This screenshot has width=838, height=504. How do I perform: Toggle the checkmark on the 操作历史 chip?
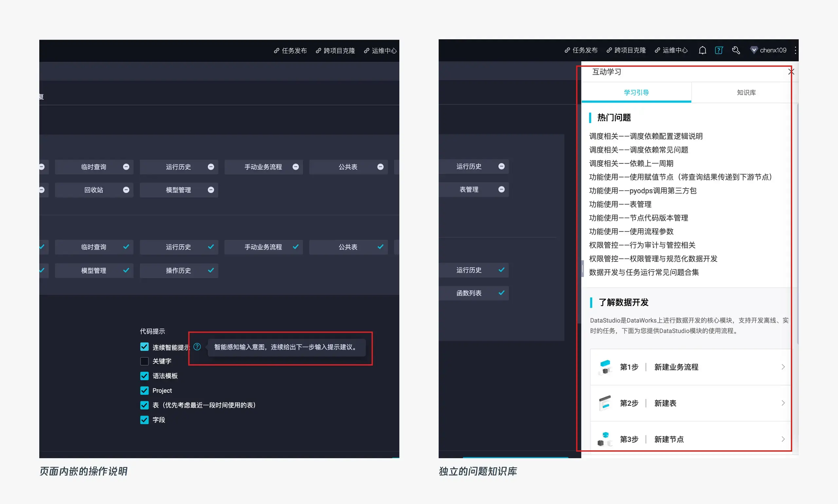[211, 270]
